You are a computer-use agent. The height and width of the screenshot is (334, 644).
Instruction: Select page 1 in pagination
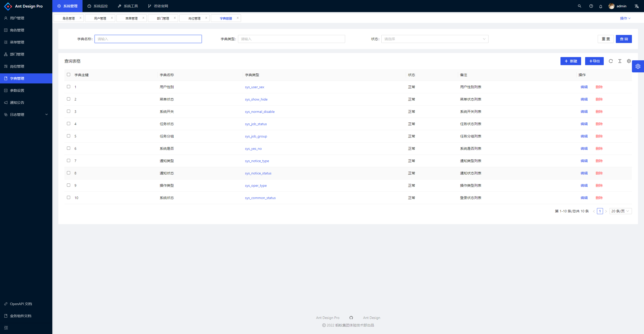coord(600,211)
